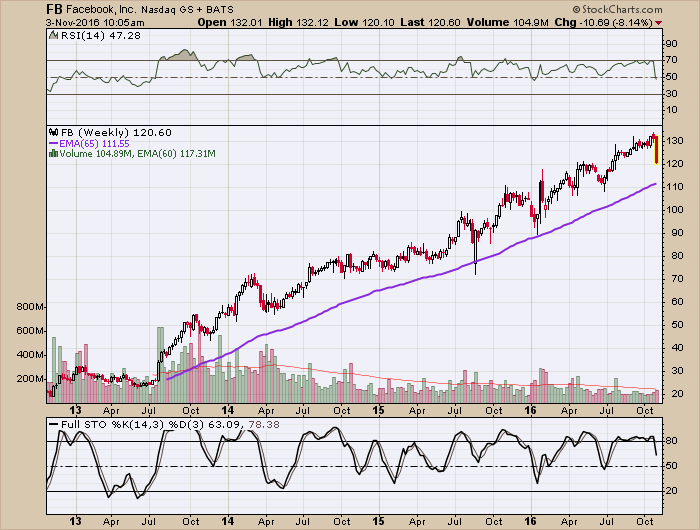Screen dimensions: 700x530
Task: Click the 'Open 132.01' value
Action: coord(230,22)
